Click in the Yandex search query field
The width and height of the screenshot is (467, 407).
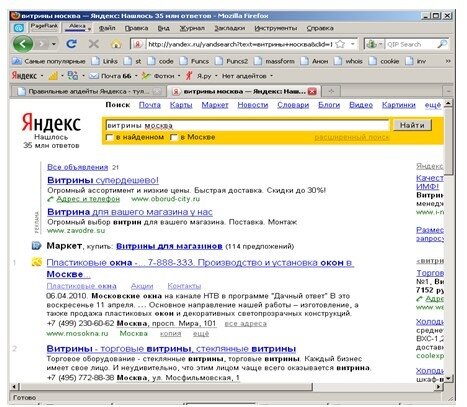247,125
